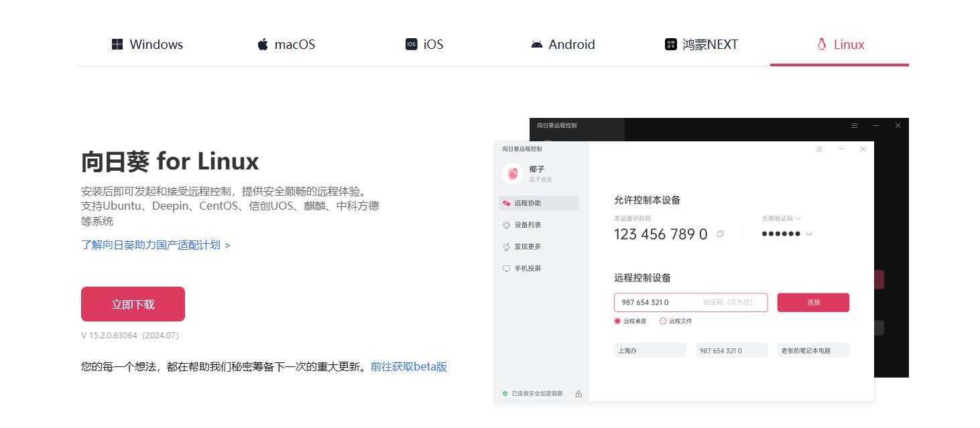
Task: Click the 椰子 user avatar
Action: [x=512, y=174]
